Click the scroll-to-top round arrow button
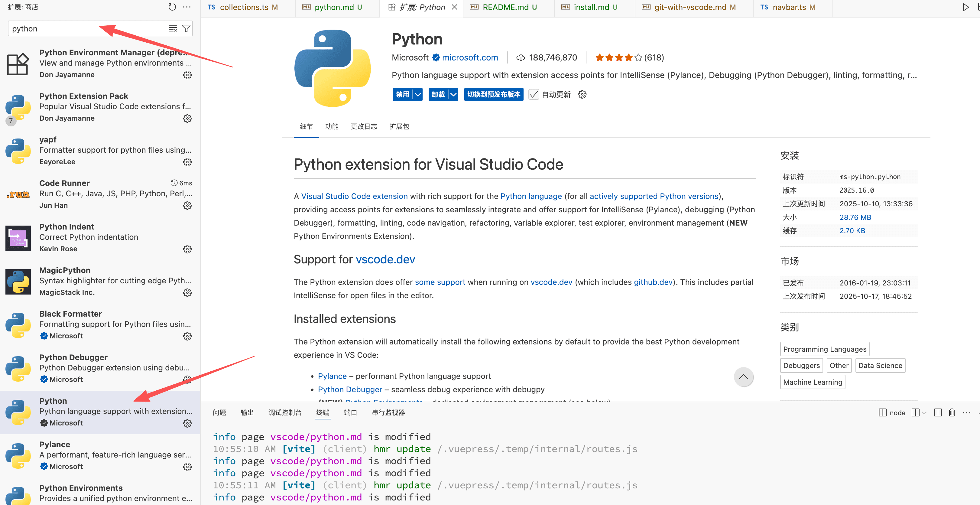This screenshot has height=505, width=980. coord(743,377)
